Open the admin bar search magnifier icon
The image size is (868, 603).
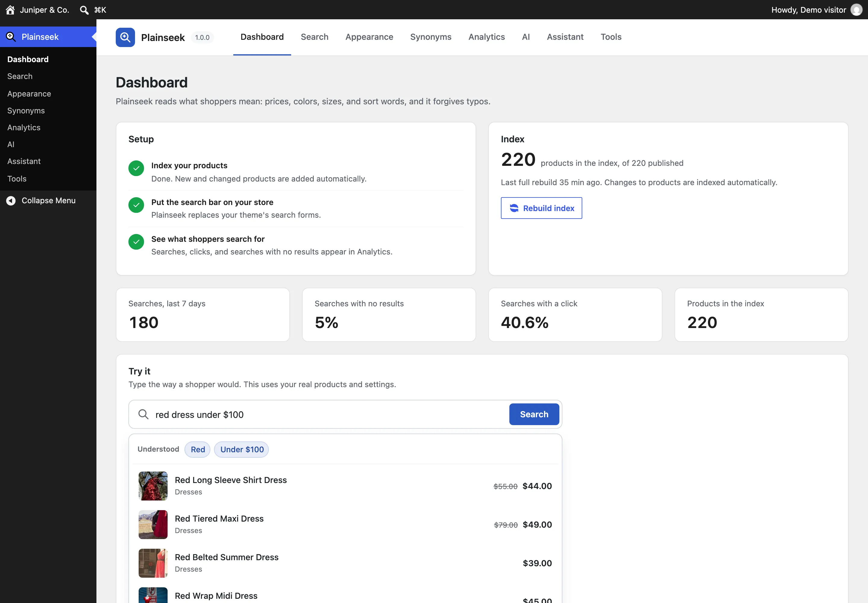point(84,10)
